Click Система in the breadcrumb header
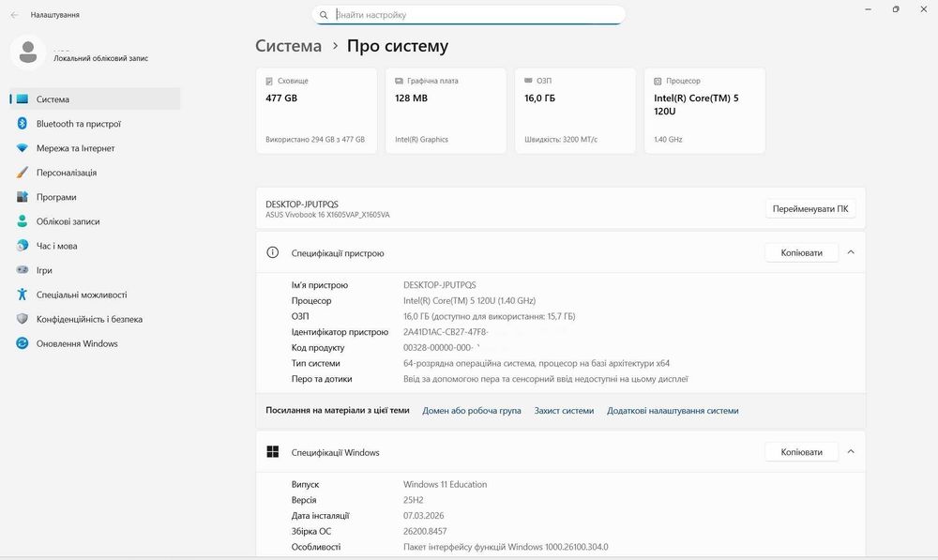The height and width of the screenshot is (560, 938). point(288,46)
